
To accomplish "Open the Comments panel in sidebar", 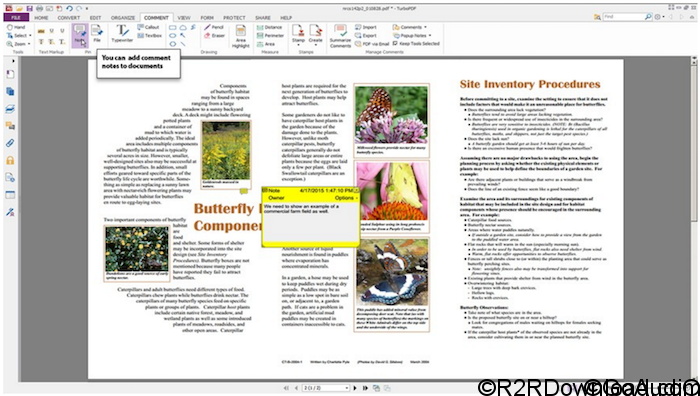I will click(x=10, y=126).
